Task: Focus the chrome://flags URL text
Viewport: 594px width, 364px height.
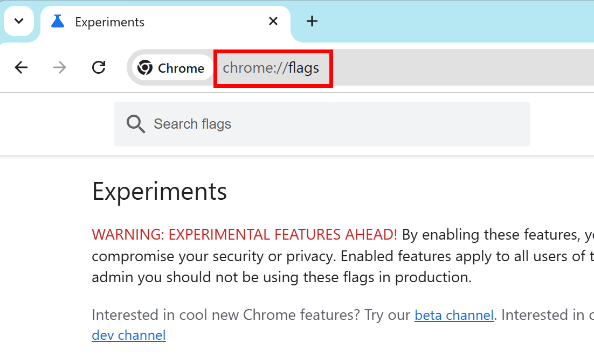Action: pyautogui.click(x=271, y=68)
